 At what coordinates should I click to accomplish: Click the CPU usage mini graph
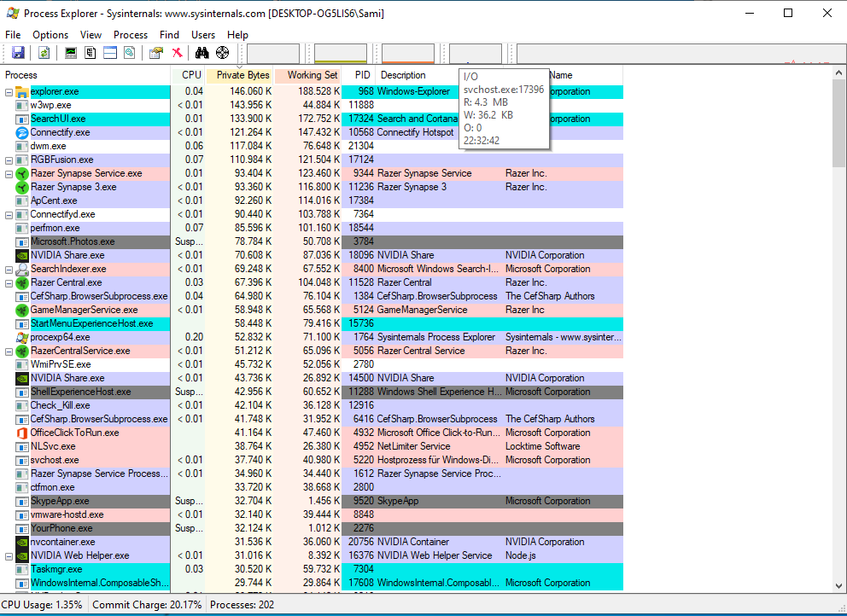tap(273, 54)
